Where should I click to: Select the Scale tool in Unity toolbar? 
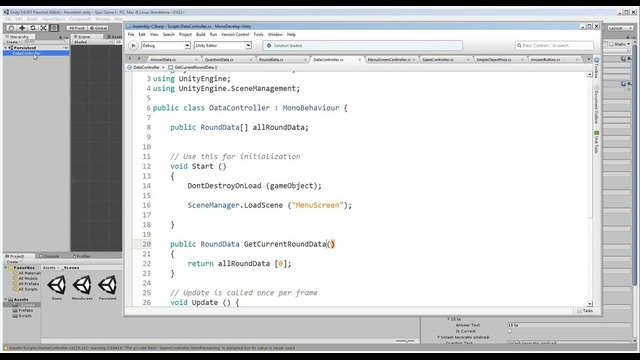click(x=43, y=28)
